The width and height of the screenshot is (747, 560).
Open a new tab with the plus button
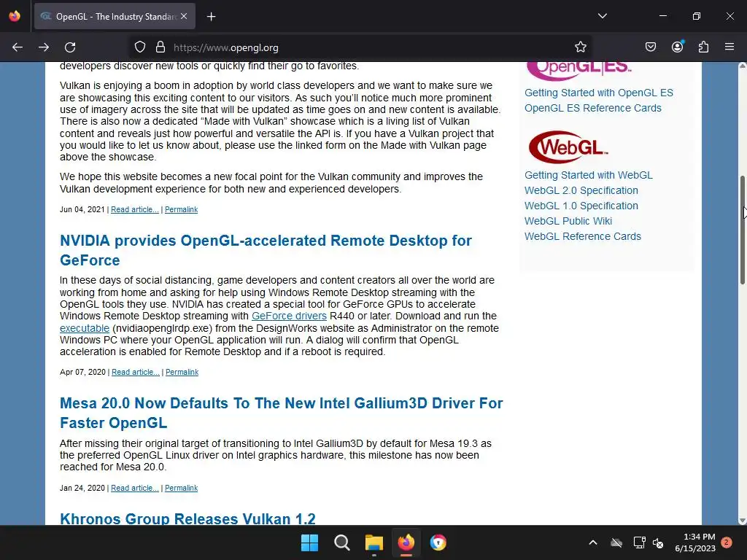pos(211,17)
